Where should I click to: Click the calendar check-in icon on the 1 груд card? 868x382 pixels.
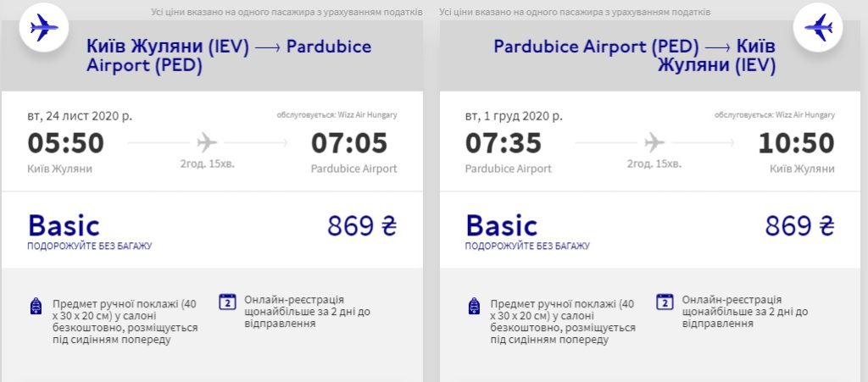[665, 302]
